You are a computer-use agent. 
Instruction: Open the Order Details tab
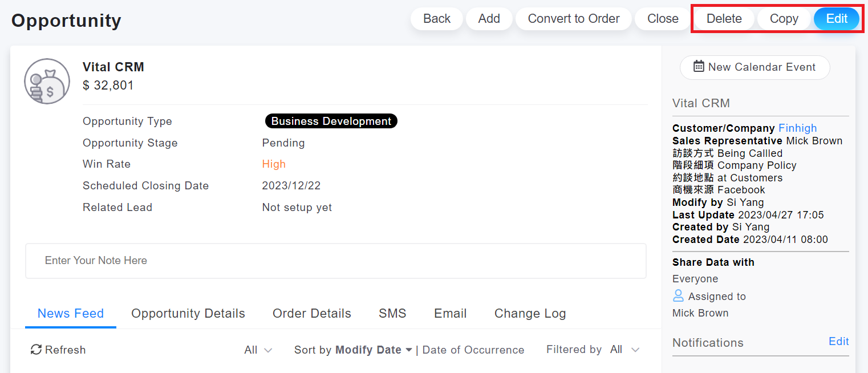point(311,314)
